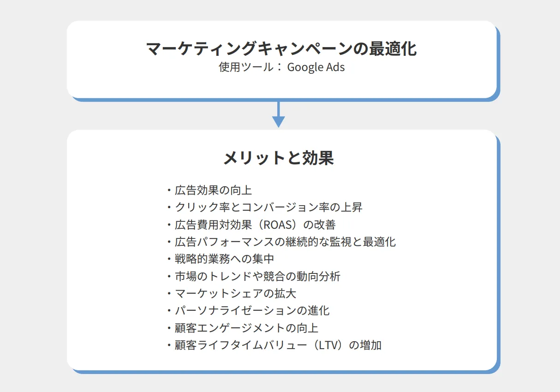Click the ROAS abbreviation in the list
The width and height of the screenshot is (560, 392).
pos(276,225)
